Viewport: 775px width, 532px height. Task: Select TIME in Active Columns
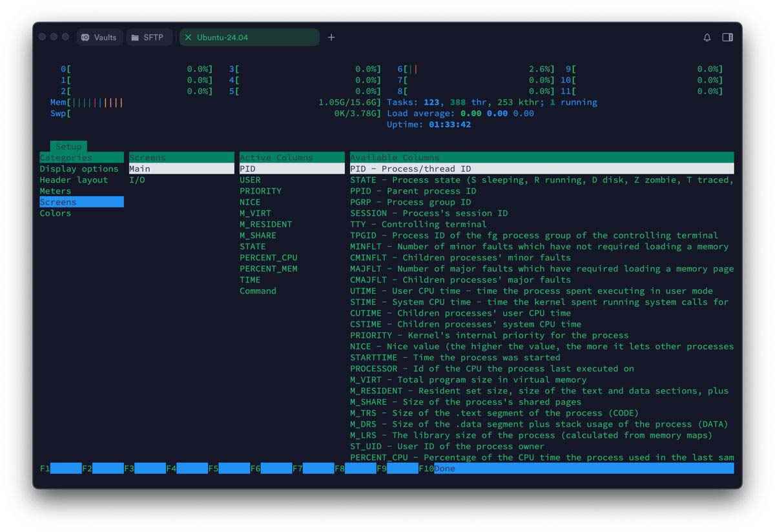[292, 280]
